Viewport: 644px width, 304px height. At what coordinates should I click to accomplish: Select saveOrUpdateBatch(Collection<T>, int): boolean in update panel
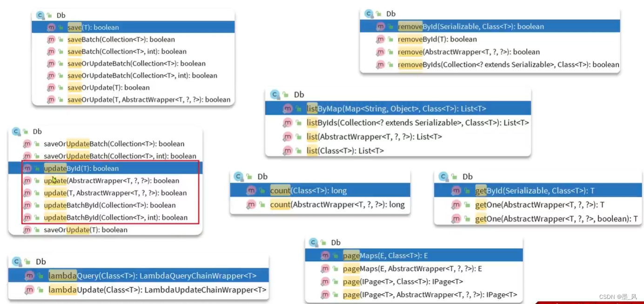point(120,156)
